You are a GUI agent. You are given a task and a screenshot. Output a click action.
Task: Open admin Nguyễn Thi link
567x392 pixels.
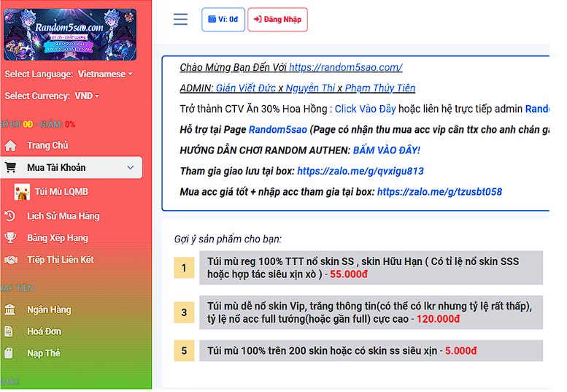pyautogui.click(x=310, y=88)
